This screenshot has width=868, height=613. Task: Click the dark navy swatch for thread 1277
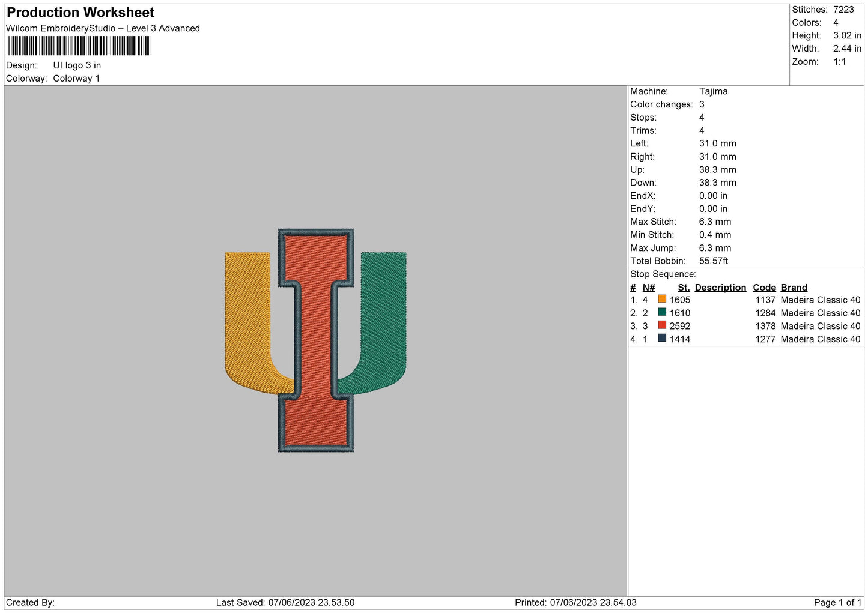662,339
